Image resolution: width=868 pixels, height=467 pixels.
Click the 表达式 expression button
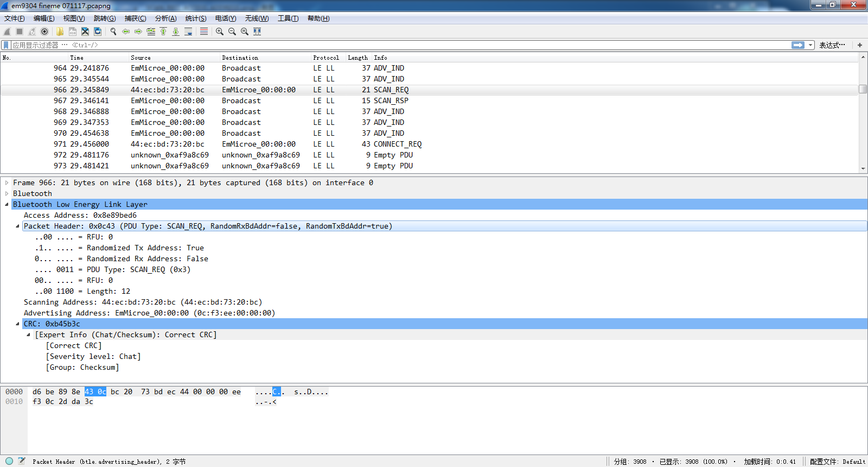click(x=832, y=45)
